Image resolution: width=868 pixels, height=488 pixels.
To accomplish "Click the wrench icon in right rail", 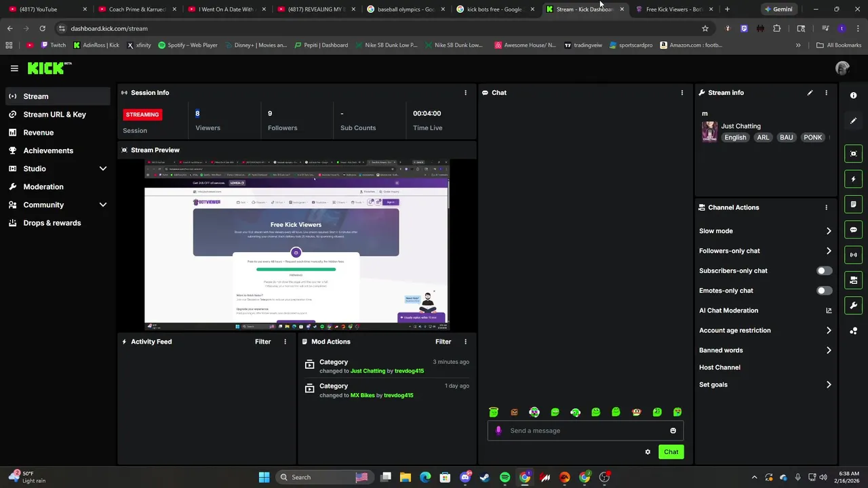I will 853,306.
